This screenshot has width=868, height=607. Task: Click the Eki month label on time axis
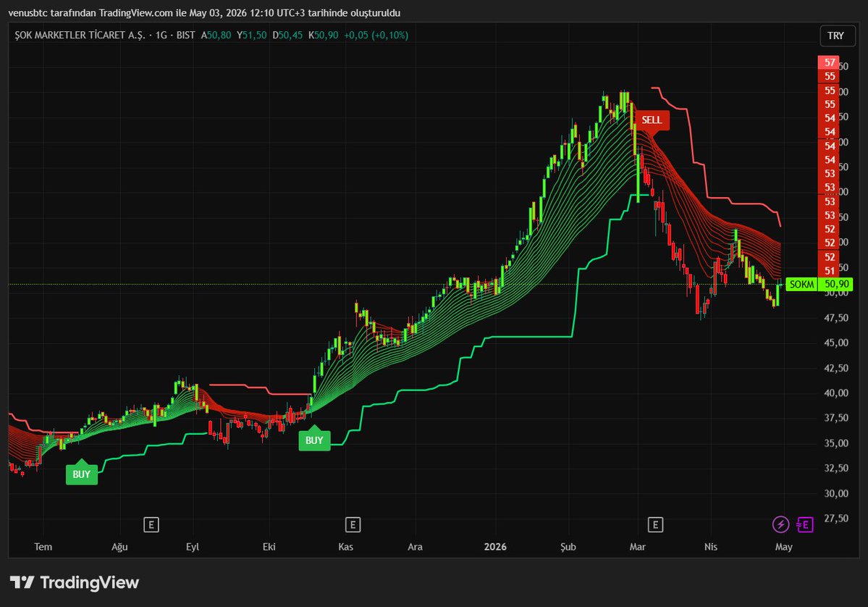point(269,547)
